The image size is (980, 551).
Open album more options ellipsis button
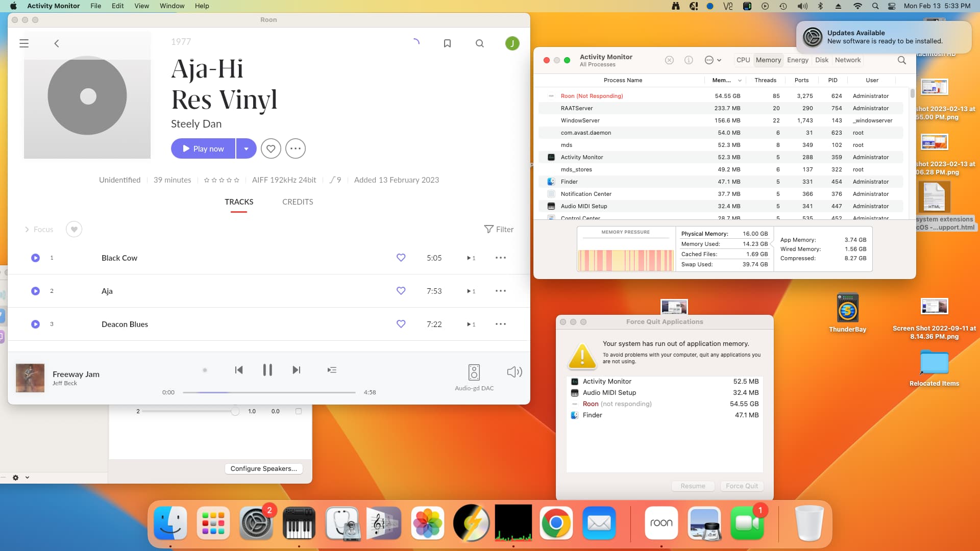click(296, 148)
